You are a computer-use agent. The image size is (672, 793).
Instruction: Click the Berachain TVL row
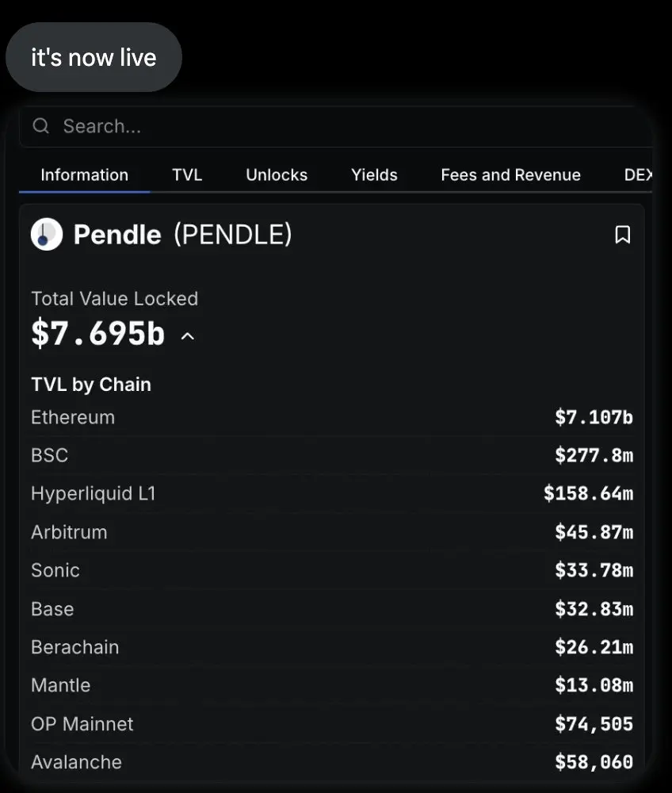point(332,647)
